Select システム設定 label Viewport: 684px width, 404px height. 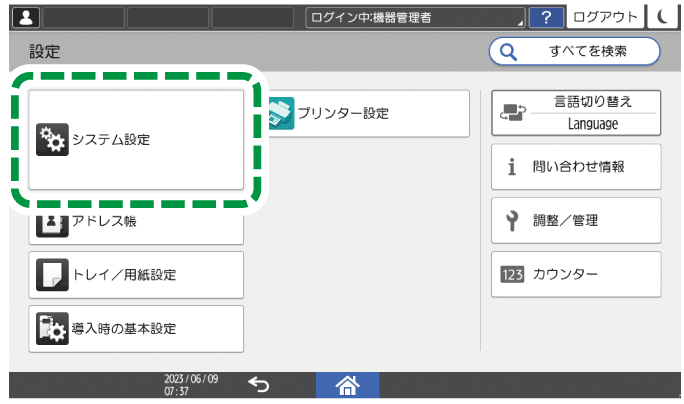click(x=111, y=140)
